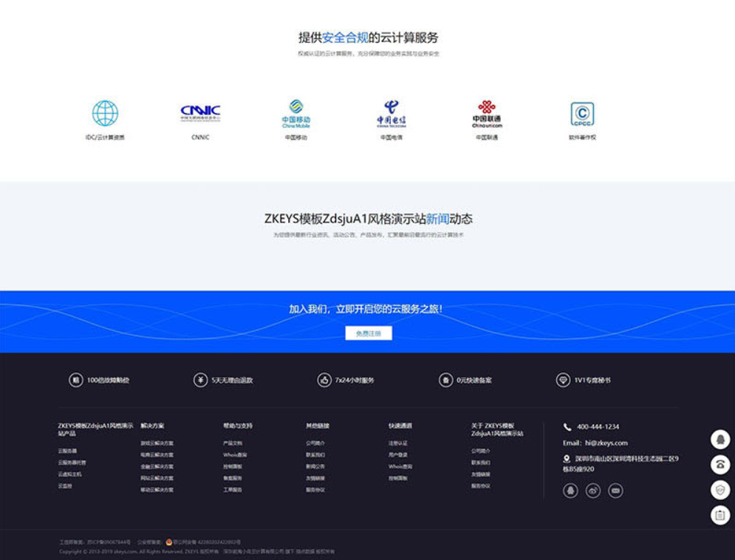Click the thumbs-up icon beside 7x24小时服务
The height and width of the screenshot is (560, 735).
[x=324, y=380]
